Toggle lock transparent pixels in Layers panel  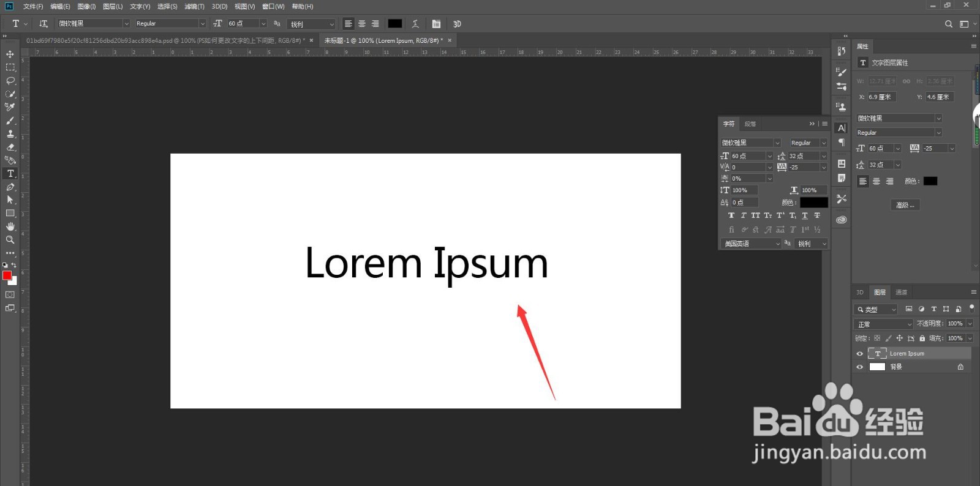(x=877, y=338)
